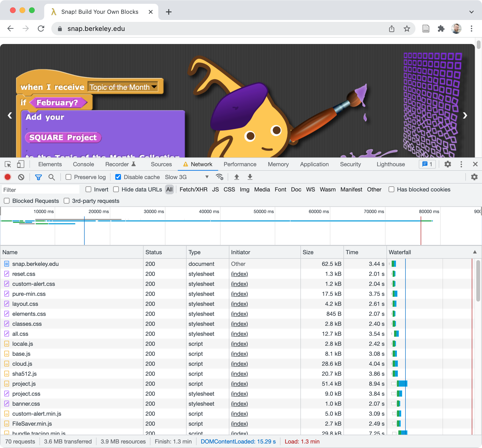This screenshot has height=448, width=482.
Task: Open initiator link for project.js
Action: [239, 384]
